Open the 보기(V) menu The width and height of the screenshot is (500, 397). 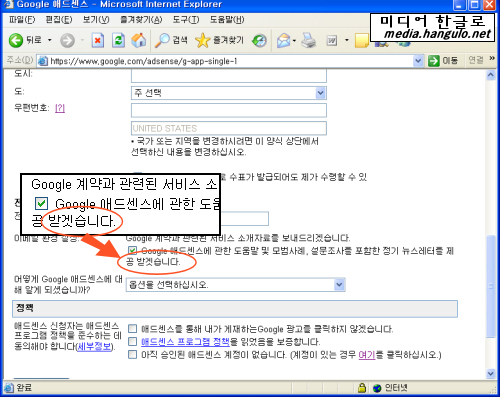[x=96, y=20]
